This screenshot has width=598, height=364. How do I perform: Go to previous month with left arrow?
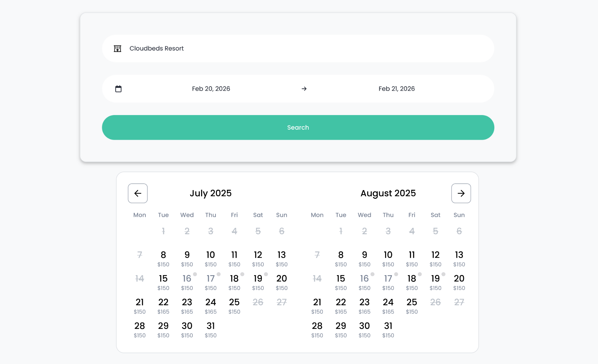coord(138,193)
